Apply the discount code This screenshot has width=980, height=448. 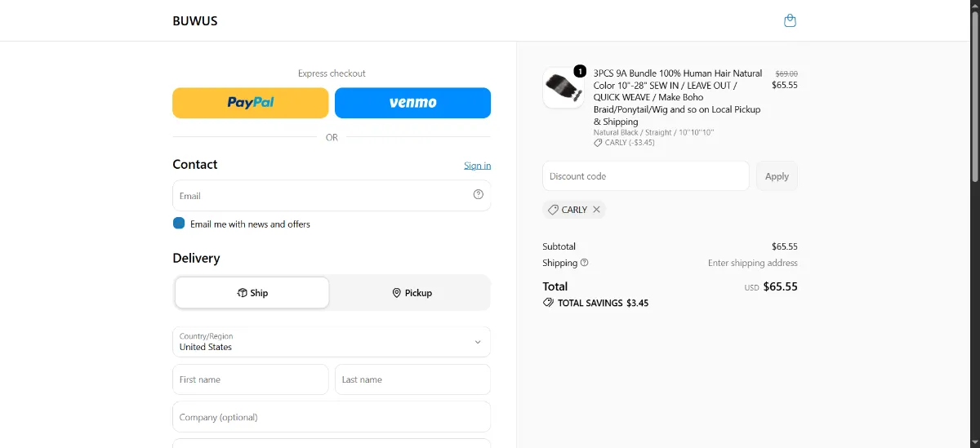coord(777,176)
